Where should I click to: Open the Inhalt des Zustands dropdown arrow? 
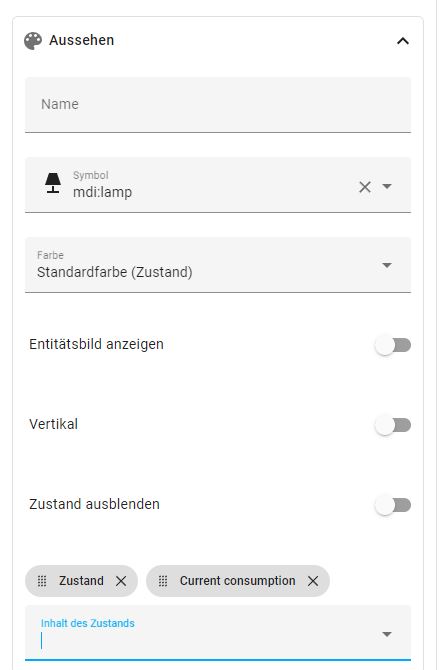tap(387, 634)
